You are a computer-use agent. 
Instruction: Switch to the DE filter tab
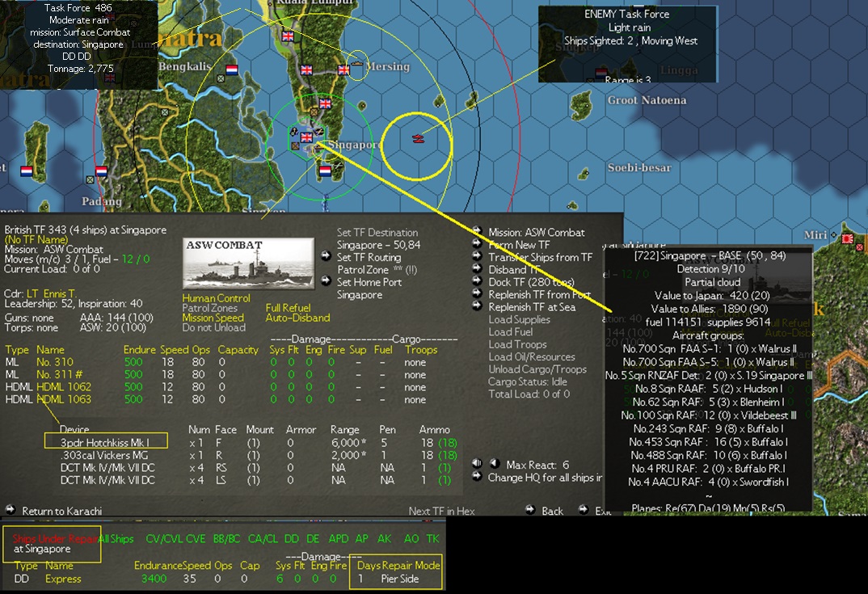(x=313, y=539)
